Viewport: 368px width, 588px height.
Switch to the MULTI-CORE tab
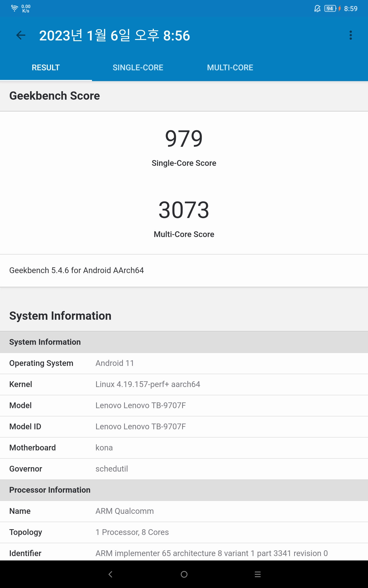tap(230, 68)
